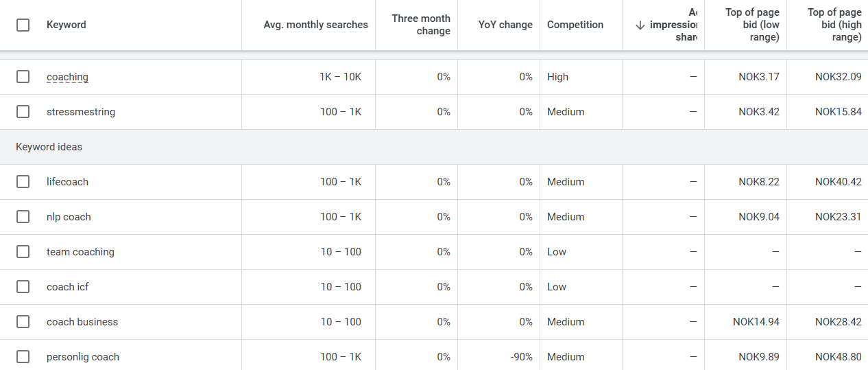
Task: Sort by Avg. monthly searches column
Action: 315,25
